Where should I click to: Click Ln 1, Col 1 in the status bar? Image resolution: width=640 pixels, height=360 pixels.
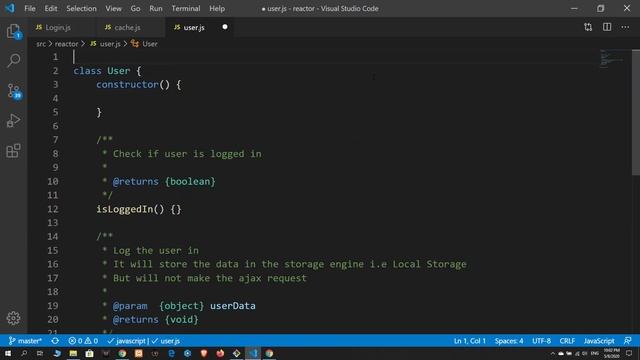(x=470, y=341)
